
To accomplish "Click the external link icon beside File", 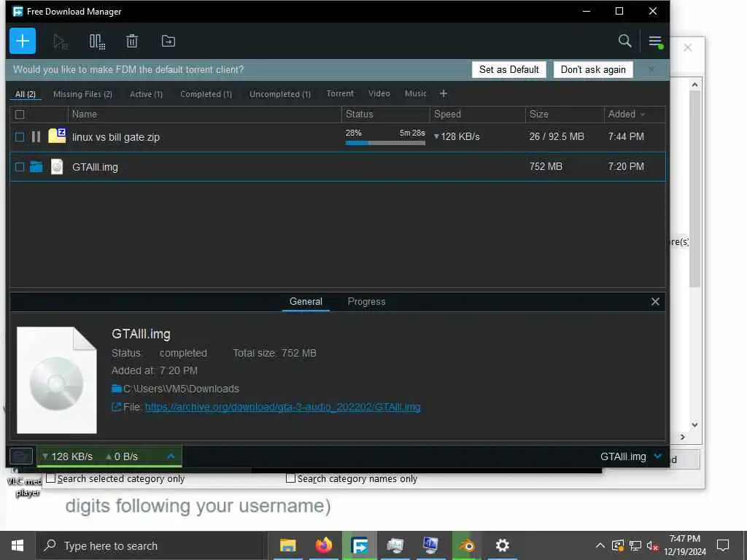I will coord(116,407).
